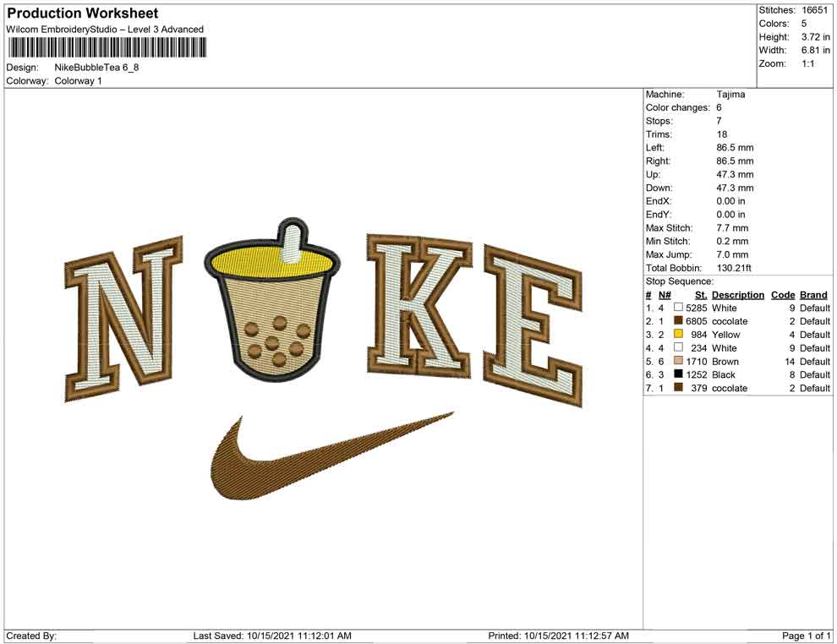This screenshot has width=837, height=644.
Task: Select the white straw on the cup
Action: pos(290,242)
